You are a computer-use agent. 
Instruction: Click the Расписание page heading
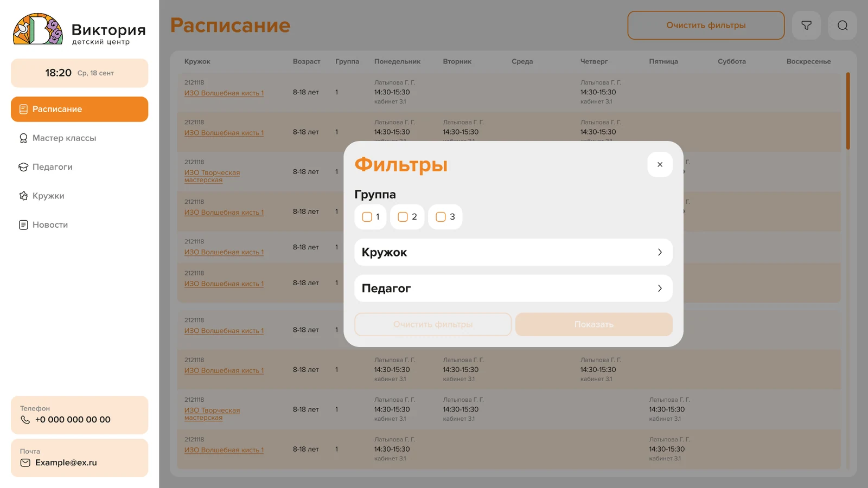230,25
